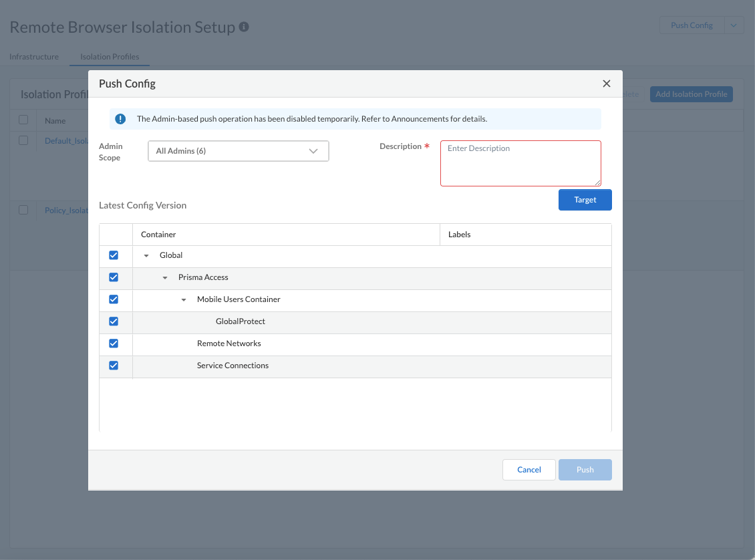Uncheck the Global container checkbox
Screen dimensions: 755x560
coord(114,255)
